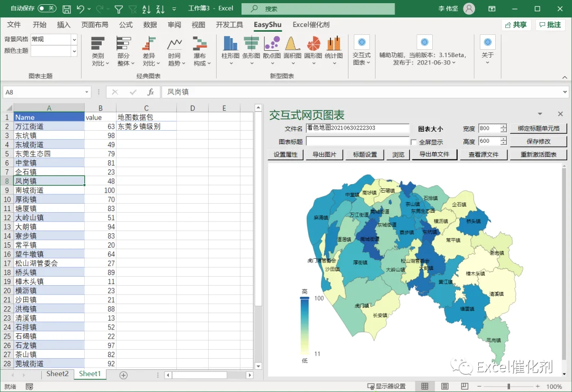The height and width of the screenshot is (392, 572).
Task: Open the 圆形图 chart gallery
Action: pyautogui.click(x=314, y=51)
